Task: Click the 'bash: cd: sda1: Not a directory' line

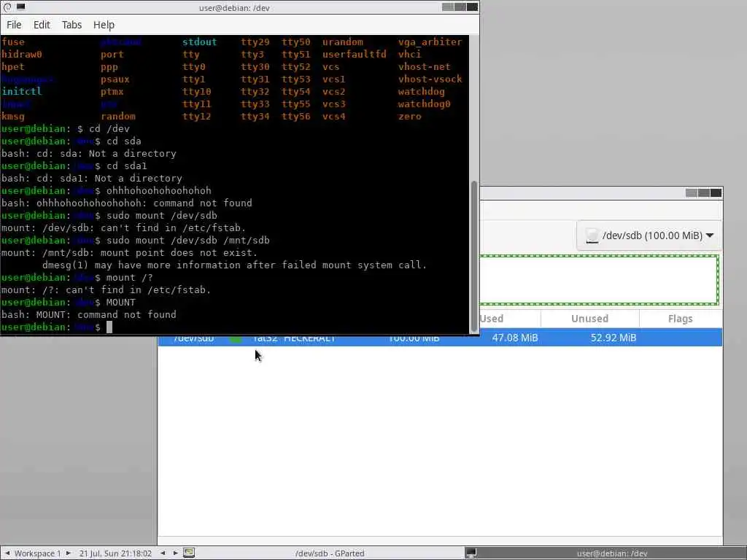Action: tap(91, 179)
